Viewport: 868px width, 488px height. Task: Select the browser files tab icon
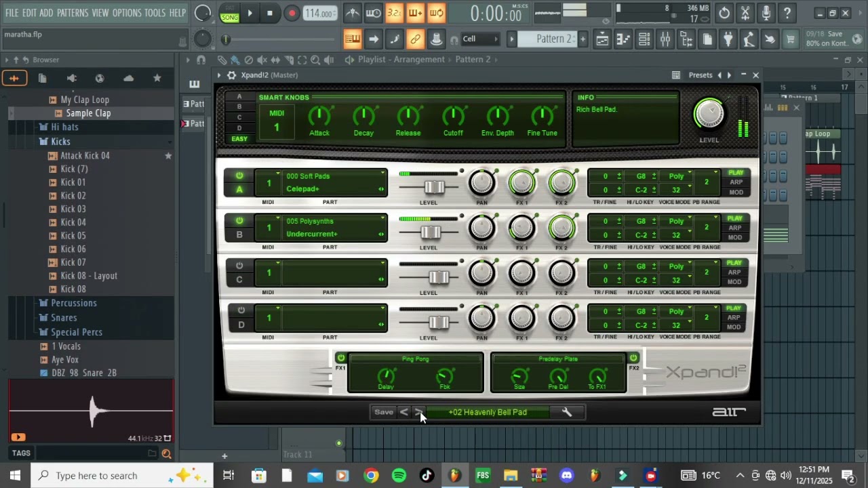(x=42, y=79)
